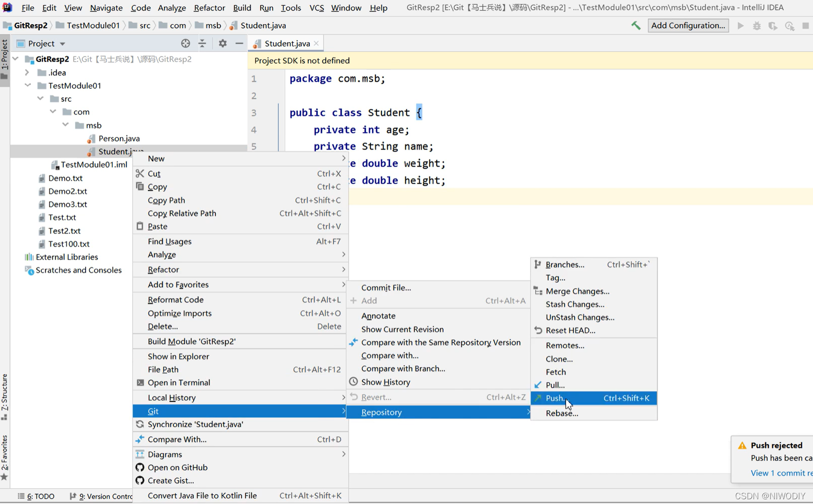
Task: Toggle the 1: Project side tab
Action: [x=5, y=60]
